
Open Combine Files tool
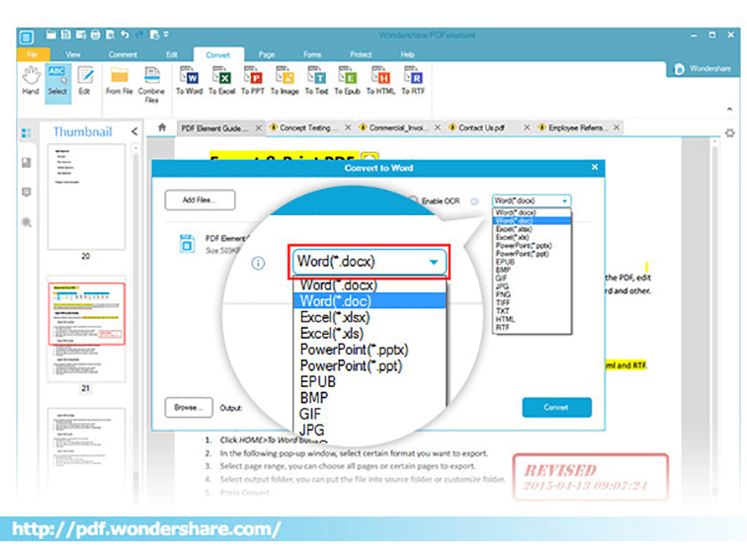click(151, 84)
